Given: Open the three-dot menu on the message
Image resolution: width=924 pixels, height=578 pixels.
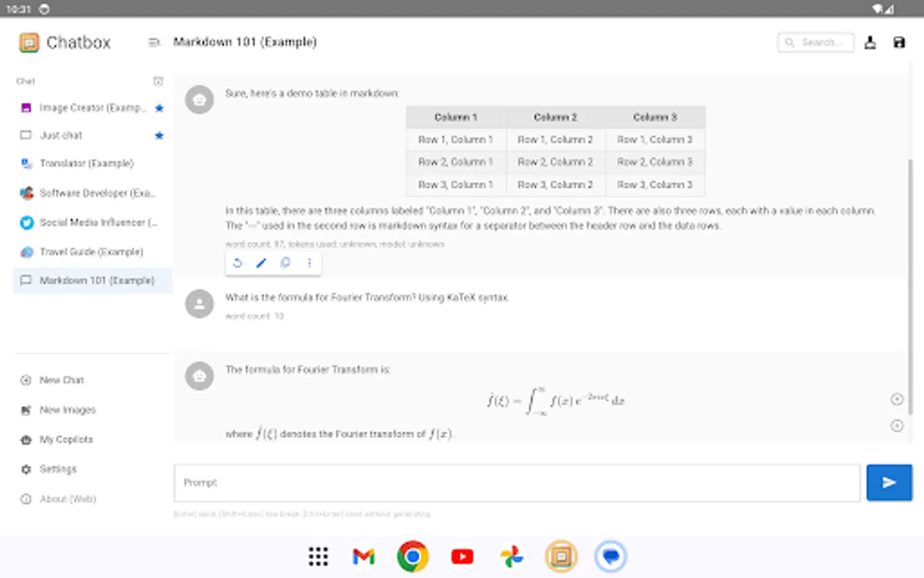Looking at the screenshot, I should pos(309,263).
